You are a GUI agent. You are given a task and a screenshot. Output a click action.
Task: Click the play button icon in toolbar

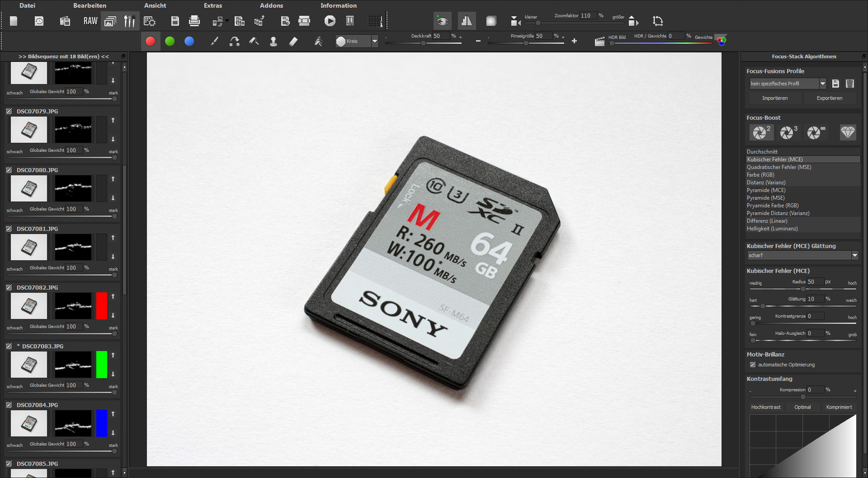(x=330, y=21)
